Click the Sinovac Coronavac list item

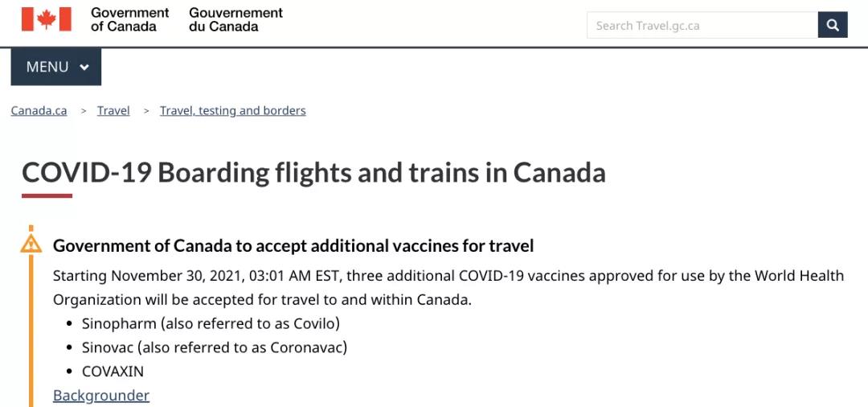pyautogui.click(x=215, y=347)
